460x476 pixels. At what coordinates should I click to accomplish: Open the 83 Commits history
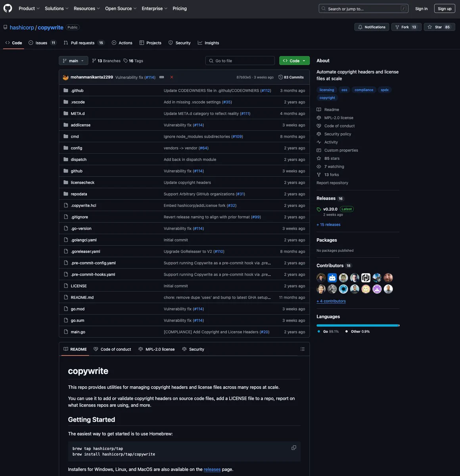click(291, 77)
